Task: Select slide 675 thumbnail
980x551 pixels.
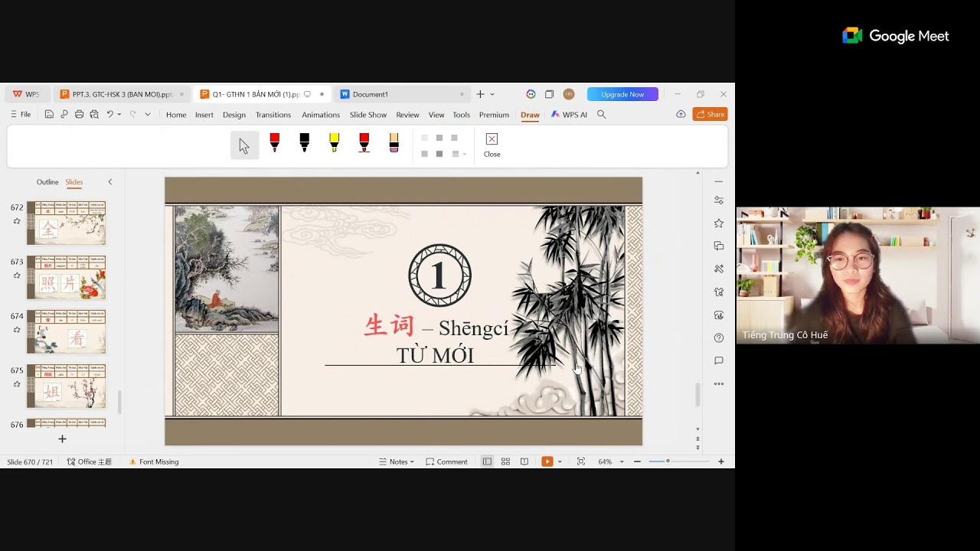Action: [x=67, y=386]
